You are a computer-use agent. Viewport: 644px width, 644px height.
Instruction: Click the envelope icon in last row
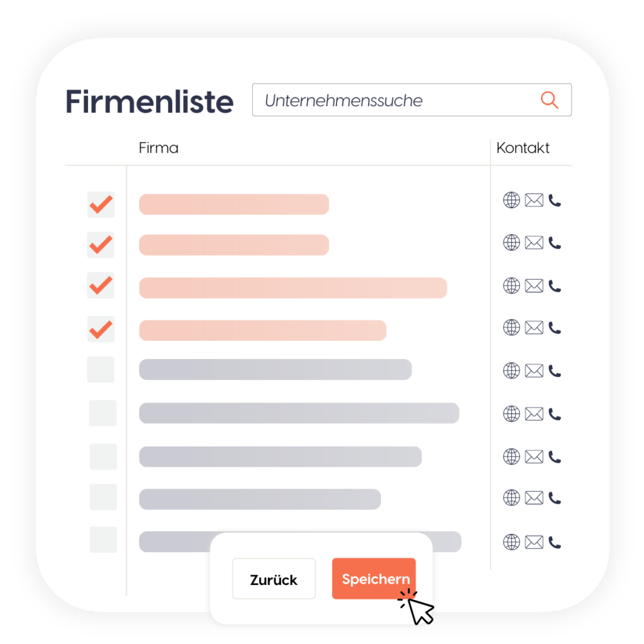click(534, 541)
